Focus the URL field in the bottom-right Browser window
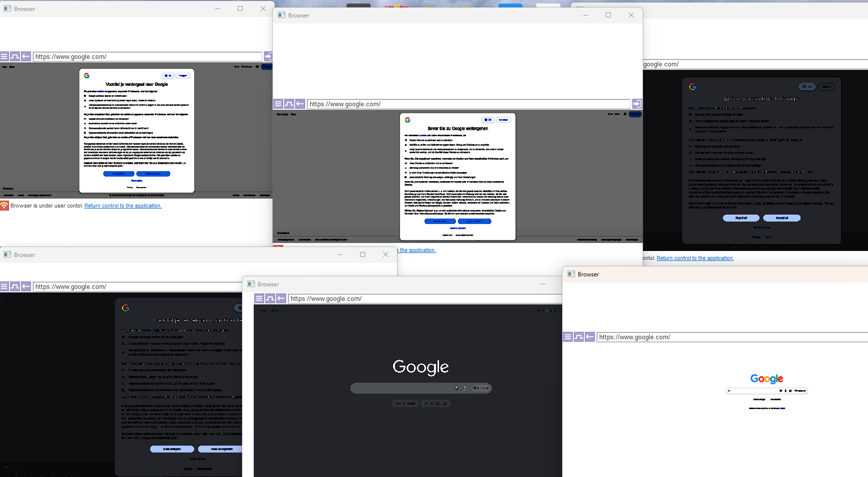The height and width of the screenshot is (477, 868). tap(732, 337)
